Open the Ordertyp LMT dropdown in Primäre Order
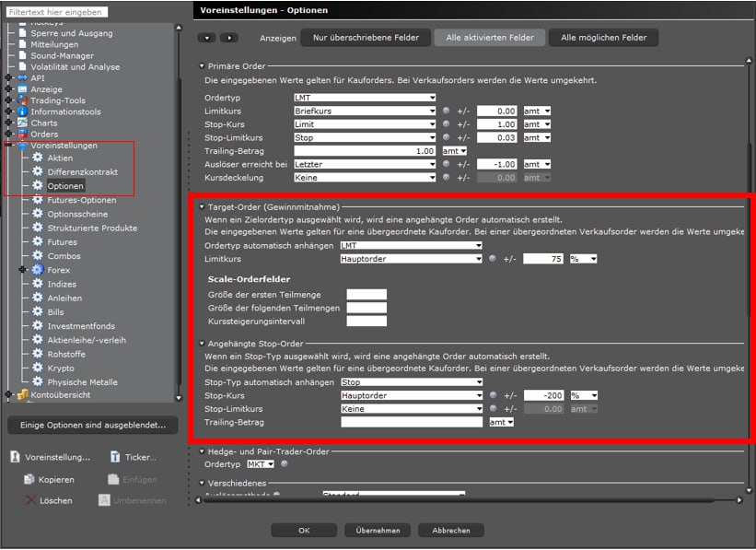Image resolution: width=756 pixels, height=550 pixels. tap(365, 97)
